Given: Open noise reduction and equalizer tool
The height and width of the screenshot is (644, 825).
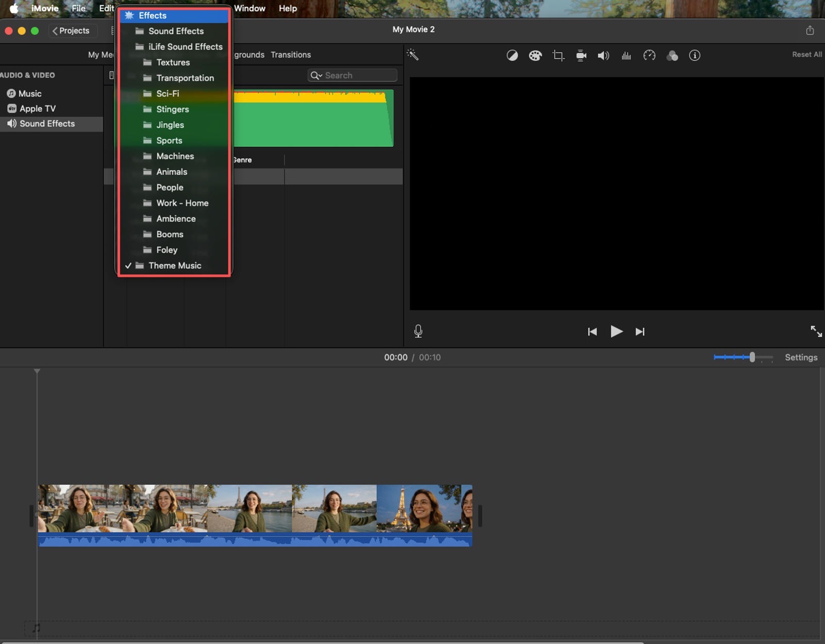Looking at the screenshot, I should click(626, 55).
